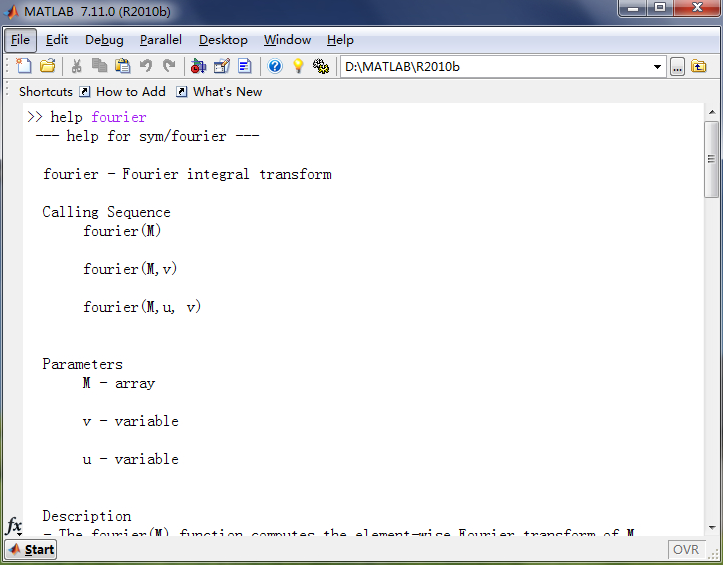Open the What's New shortcut
The width and height of the screenshot is (723, 565).
(x=227, y=92)
